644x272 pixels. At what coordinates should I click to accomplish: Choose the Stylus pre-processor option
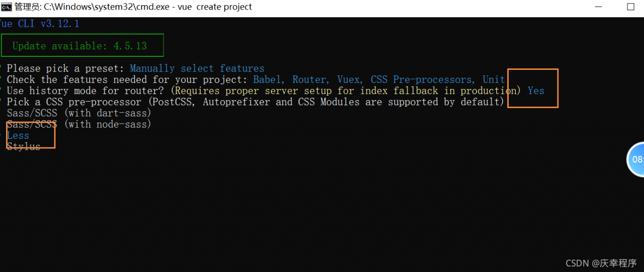pyautogui.click(x=23, y=146)
